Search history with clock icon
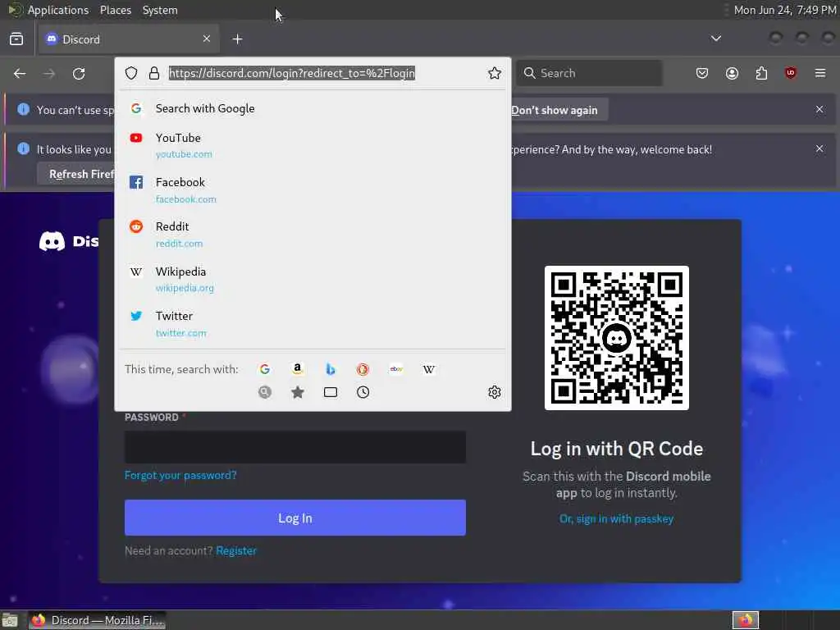 coord(363,392)
